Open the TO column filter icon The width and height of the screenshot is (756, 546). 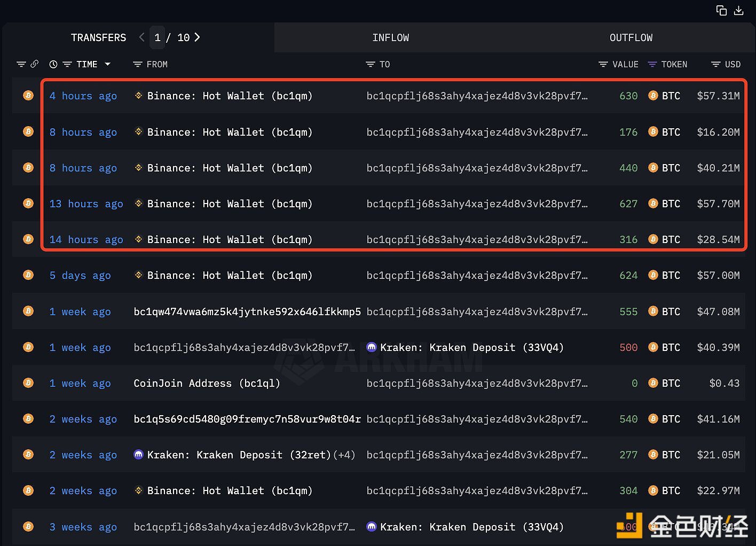click(370, 65)
